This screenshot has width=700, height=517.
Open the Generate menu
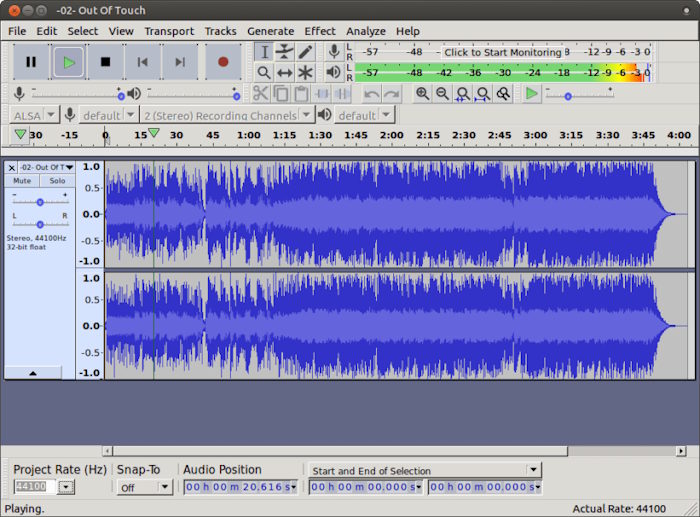coord(271,31)
